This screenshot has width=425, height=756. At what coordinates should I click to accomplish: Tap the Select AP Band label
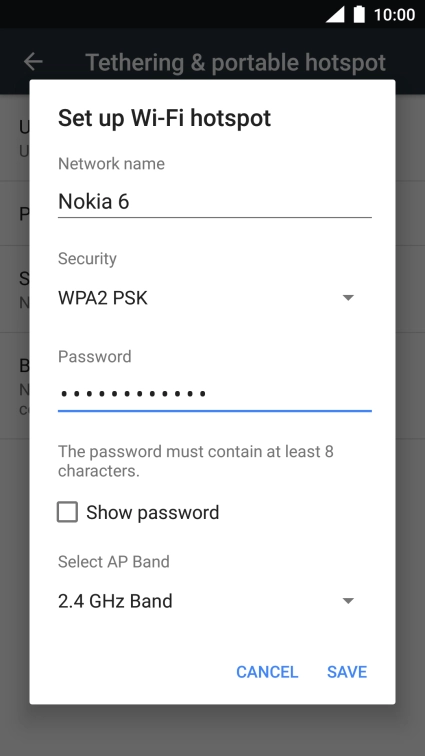pos(114,562)
